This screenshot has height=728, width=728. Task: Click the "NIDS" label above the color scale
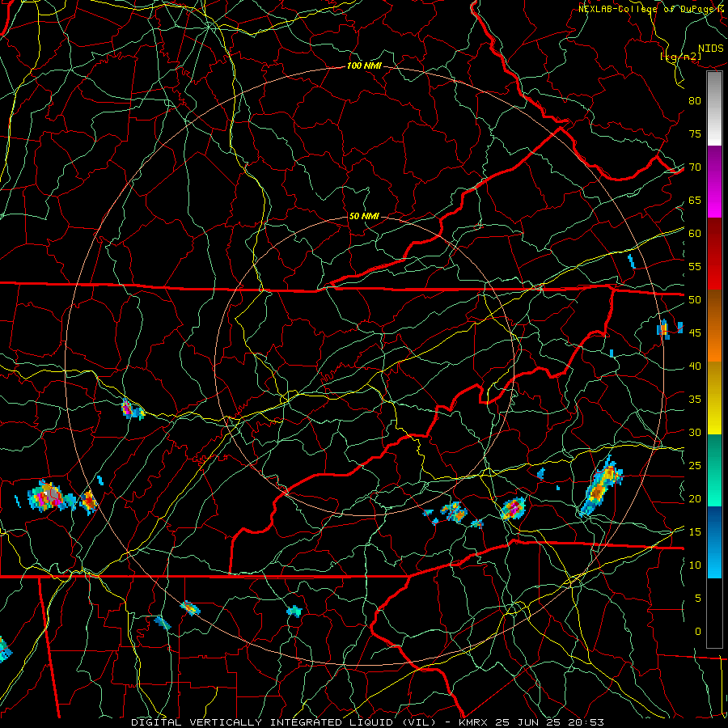tap(711, 49)
